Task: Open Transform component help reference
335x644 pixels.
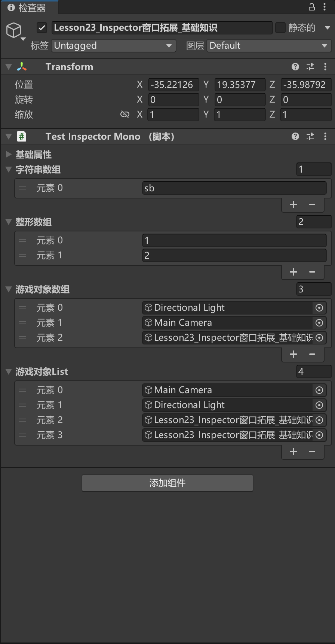Action: point(295,67)
